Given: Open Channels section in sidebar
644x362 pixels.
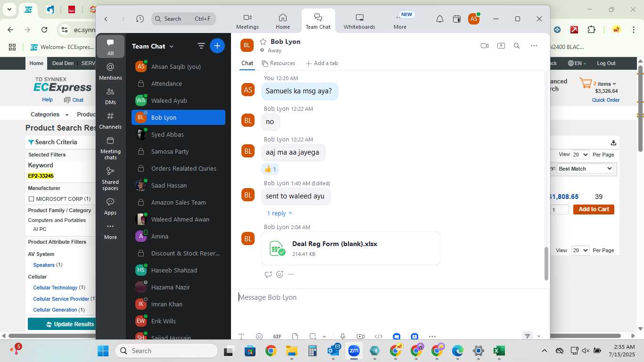Looking at the screenshot, I should pos(110,120).
